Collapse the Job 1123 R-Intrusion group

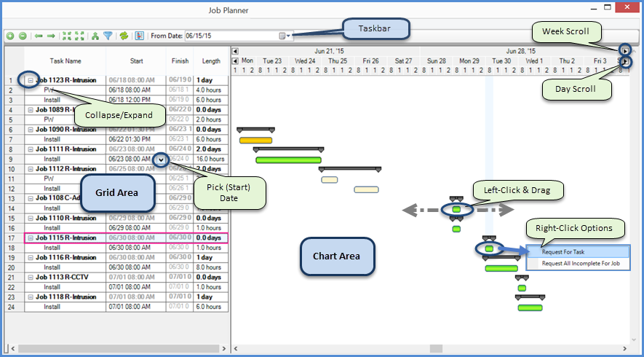point(30,81)
